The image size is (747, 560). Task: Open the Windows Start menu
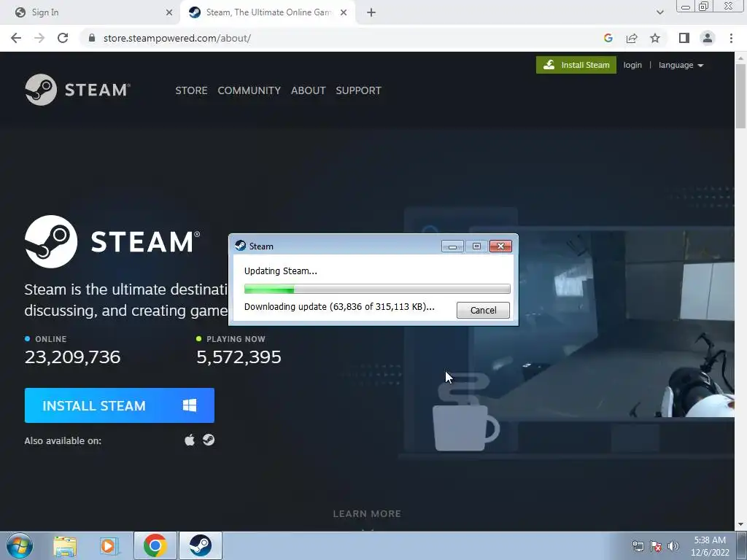point(20,545)
